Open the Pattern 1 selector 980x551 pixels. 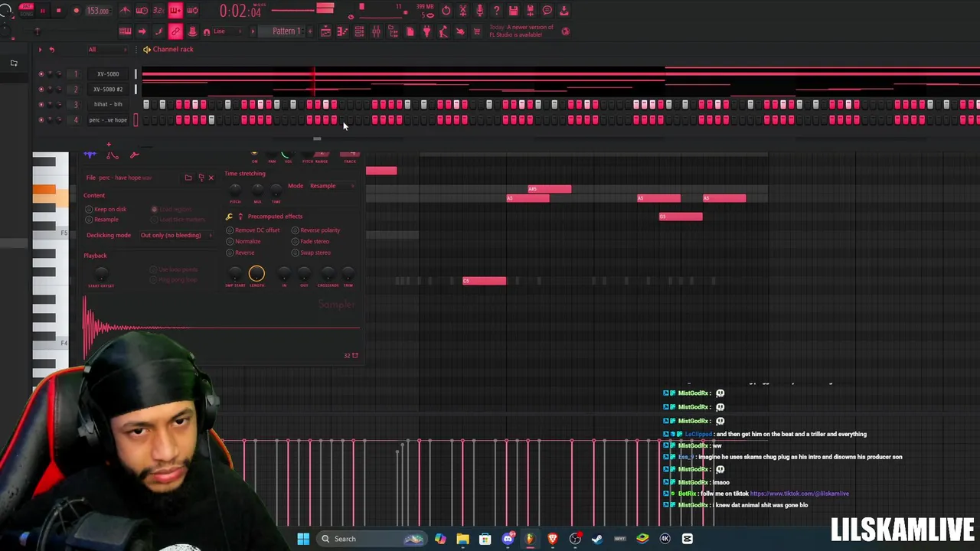pos(285,31)
